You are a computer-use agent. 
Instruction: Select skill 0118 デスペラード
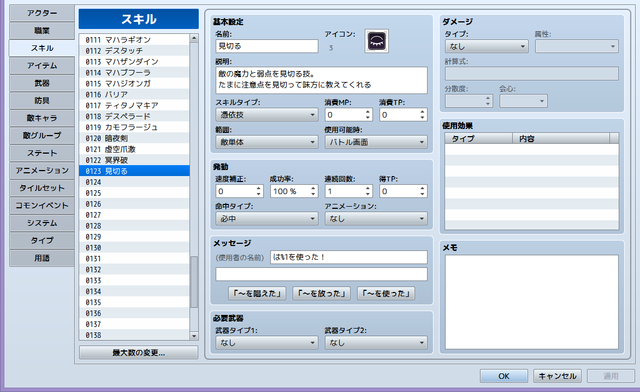pos(134,116)
